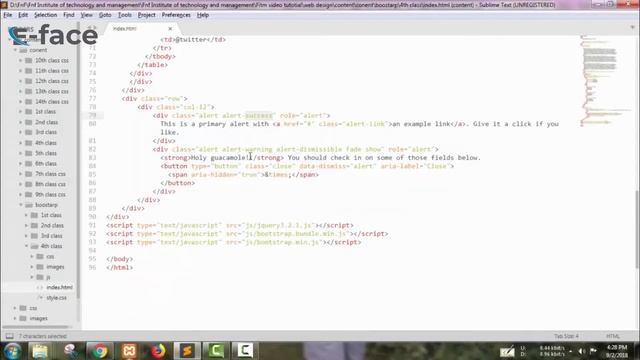Open the Preferences menu

click(x=176, y=15)
